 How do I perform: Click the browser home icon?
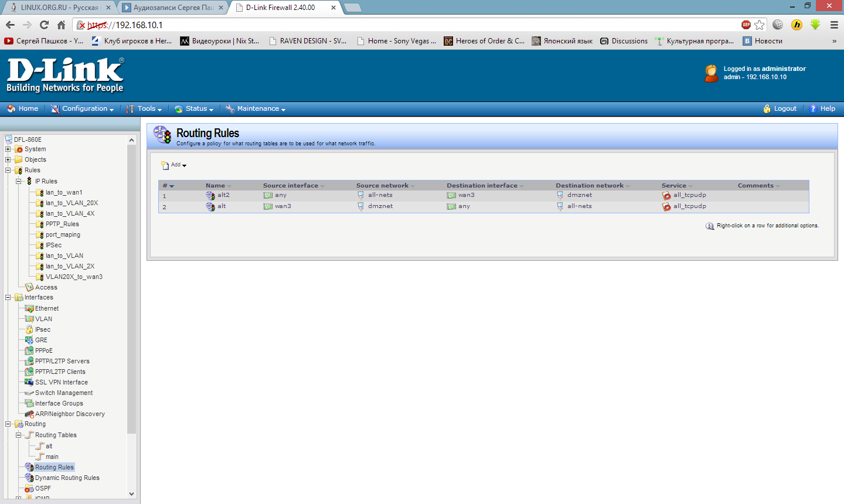(61, 25)
